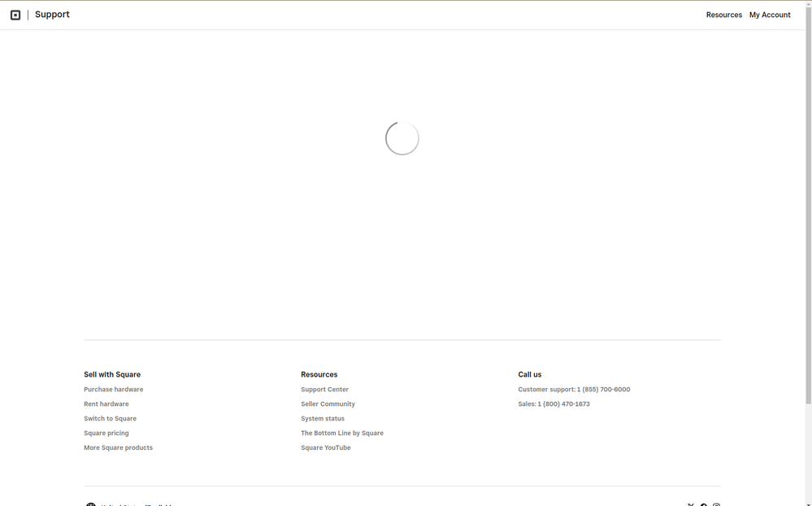Visit the Support Center link
This screenshot has width=812, height=506.
point(324,390)
